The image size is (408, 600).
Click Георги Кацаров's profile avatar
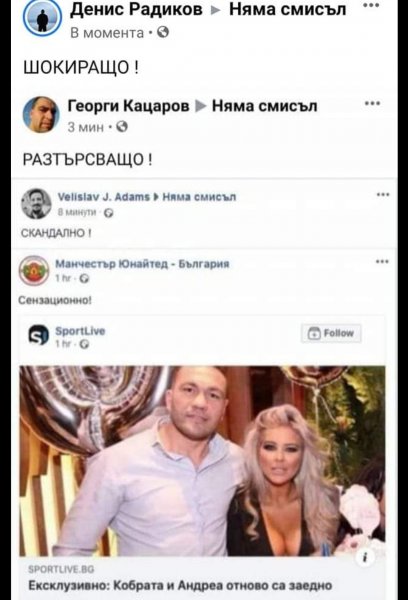click(x=41, y=114)
